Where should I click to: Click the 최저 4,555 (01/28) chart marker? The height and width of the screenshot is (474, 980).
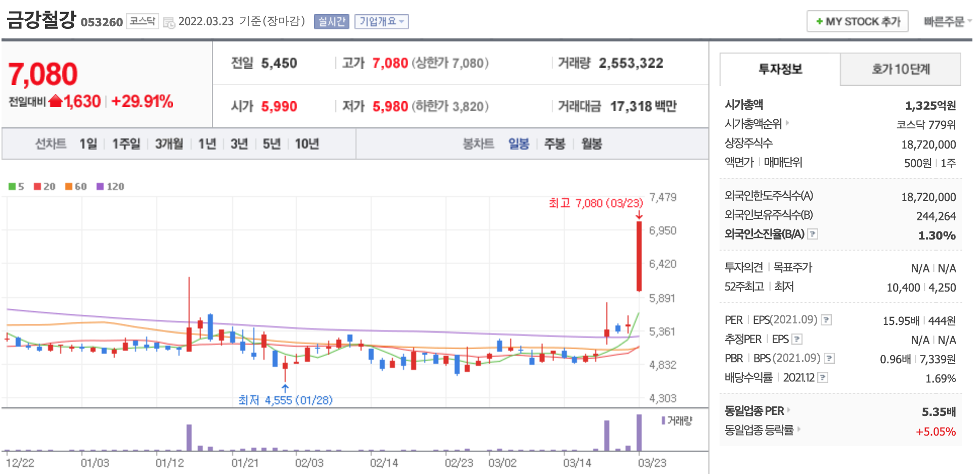[x=286, y=400]
